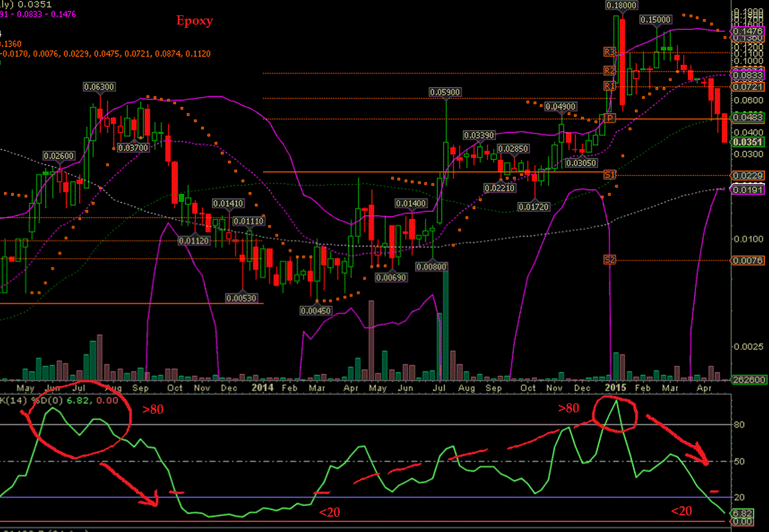Click the R1 resistance pivot marker
Viewport: 769px width, 532px height.
click(609, 86)
